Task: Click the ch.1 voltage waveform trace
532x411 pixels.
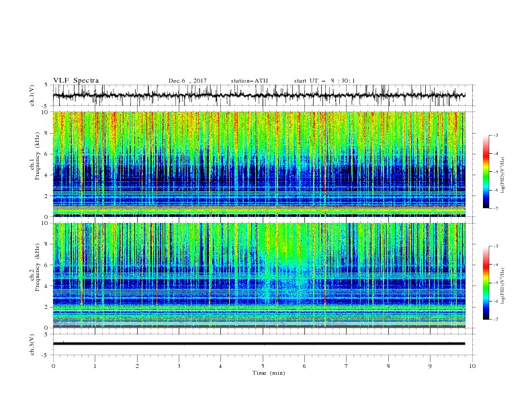Action: tap(259, 95)
